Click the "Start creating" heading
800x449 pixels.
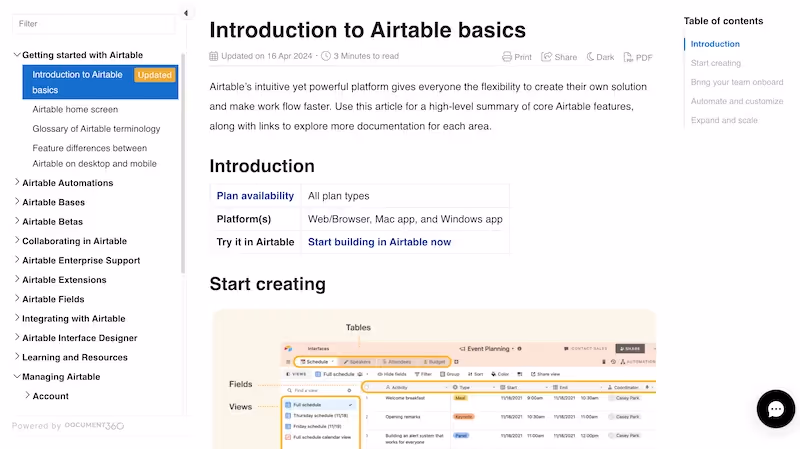coord(267,284)
